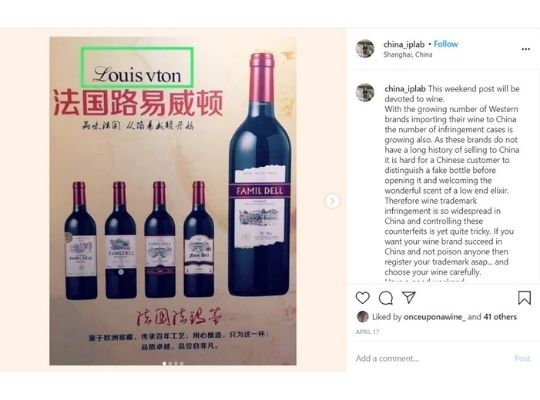Like the post with the heart icon
This screenshot has width=540, height=400.
362,298
